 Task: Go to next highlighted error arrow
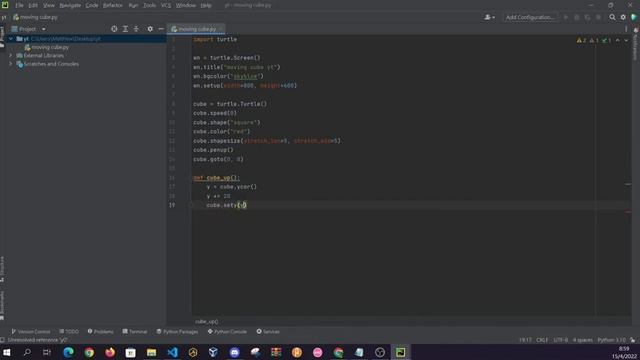(626, 40)
